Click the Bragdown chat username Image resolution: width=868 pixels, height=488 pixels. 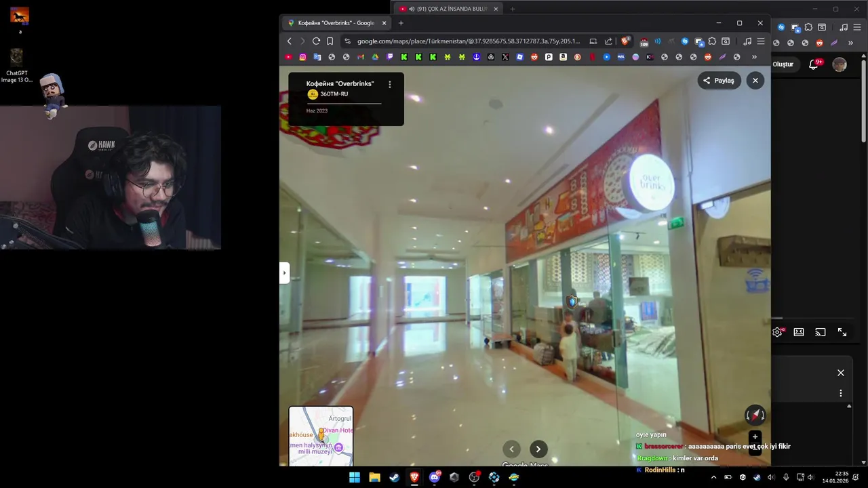(652, 458)
